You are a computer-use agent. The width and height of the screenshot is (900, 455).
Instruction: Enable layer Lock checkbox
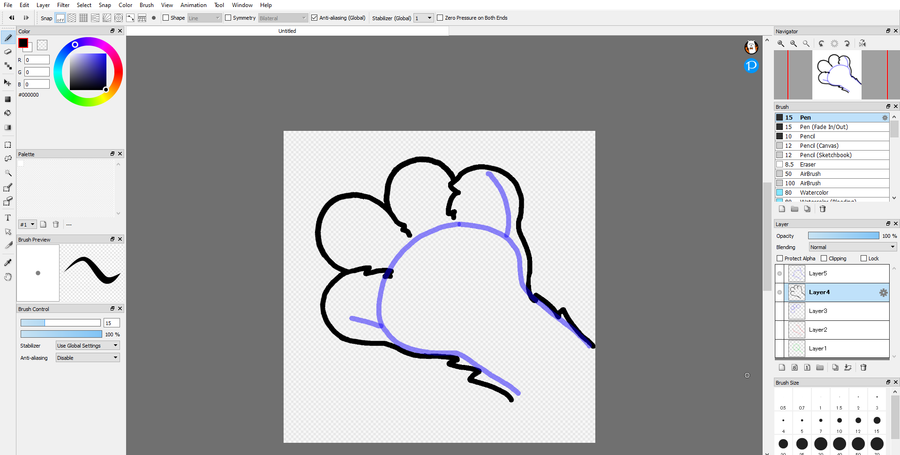pyautogui.click(x=864, y=259)
